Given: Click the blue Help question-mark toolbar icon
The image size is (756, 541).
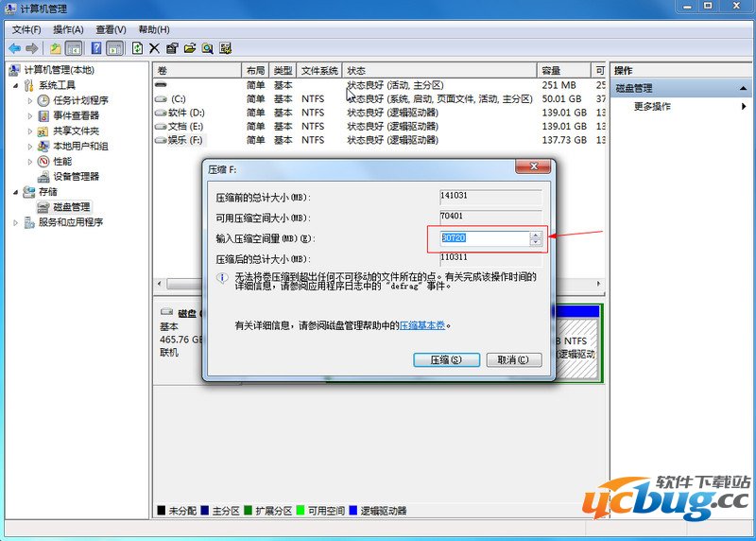Looking at the screenshot, I should click(x=96, y=47).
